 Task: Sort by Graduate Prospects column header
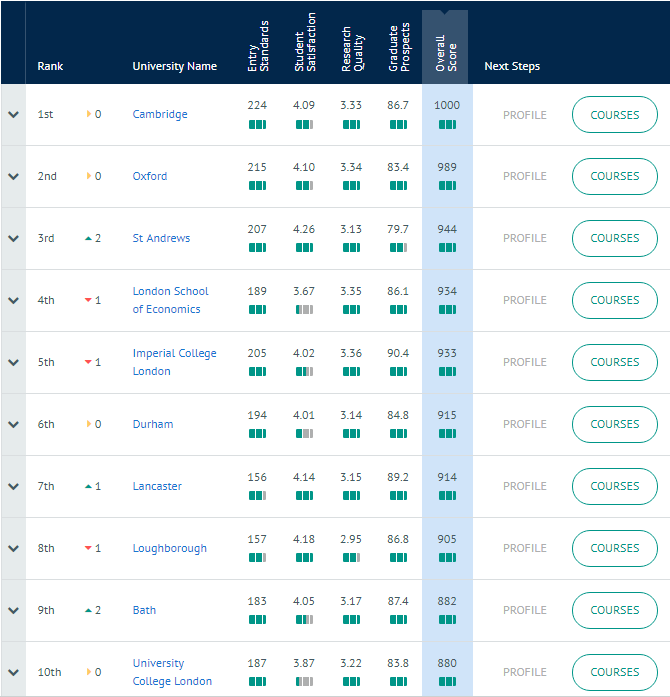399,47
